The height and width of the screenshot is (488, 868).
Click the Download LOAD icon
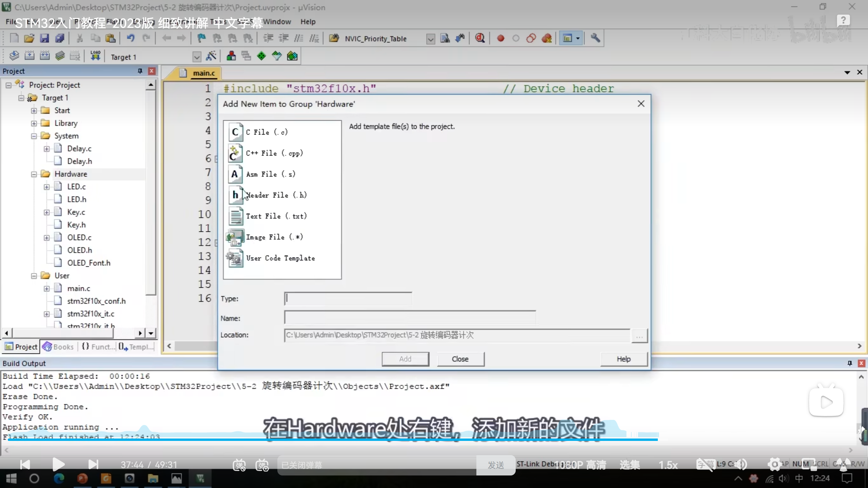(95, 56)
